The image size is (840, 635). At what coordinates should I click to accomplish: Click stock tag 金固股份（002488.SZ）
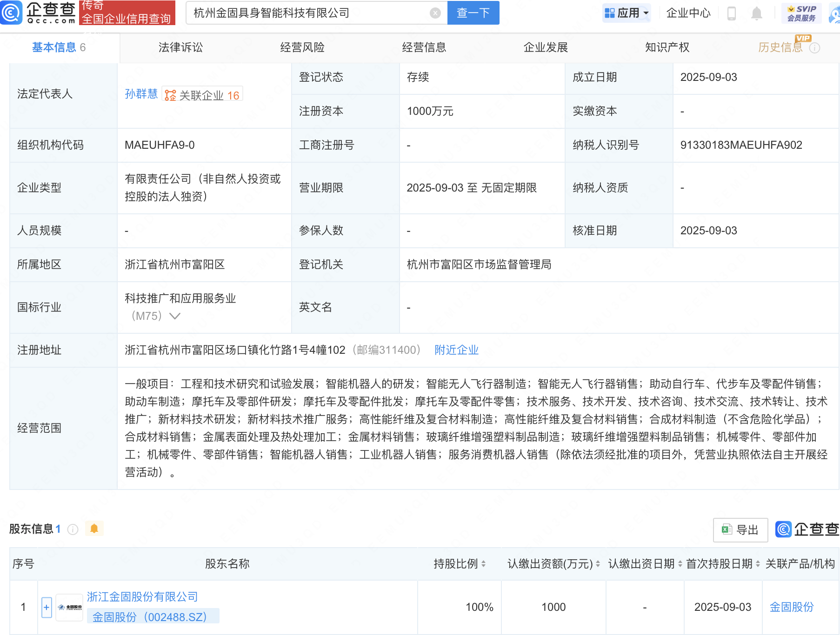click(x=153, y=617)
